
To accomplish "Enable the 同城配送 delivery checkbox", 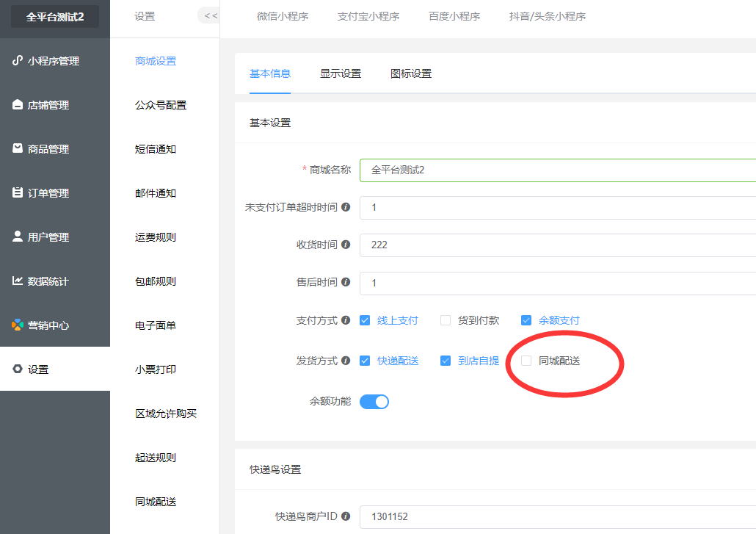I will coord(526,361).
